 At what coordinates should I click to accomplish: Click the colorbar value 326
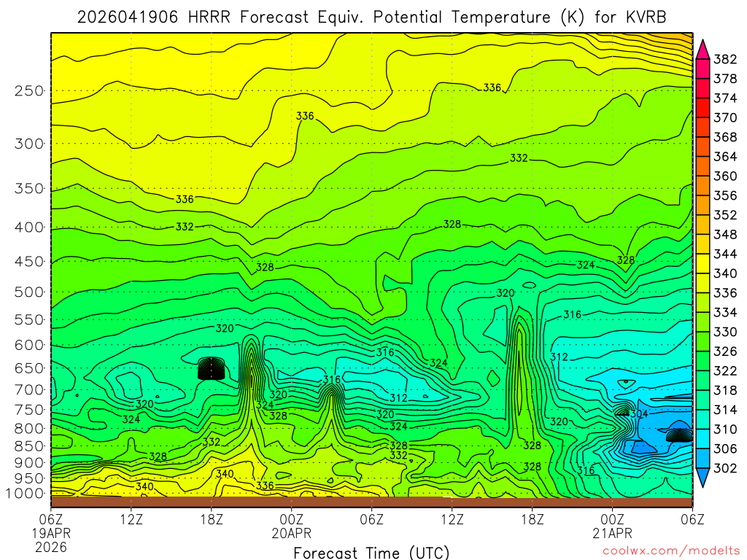[724, 352]
